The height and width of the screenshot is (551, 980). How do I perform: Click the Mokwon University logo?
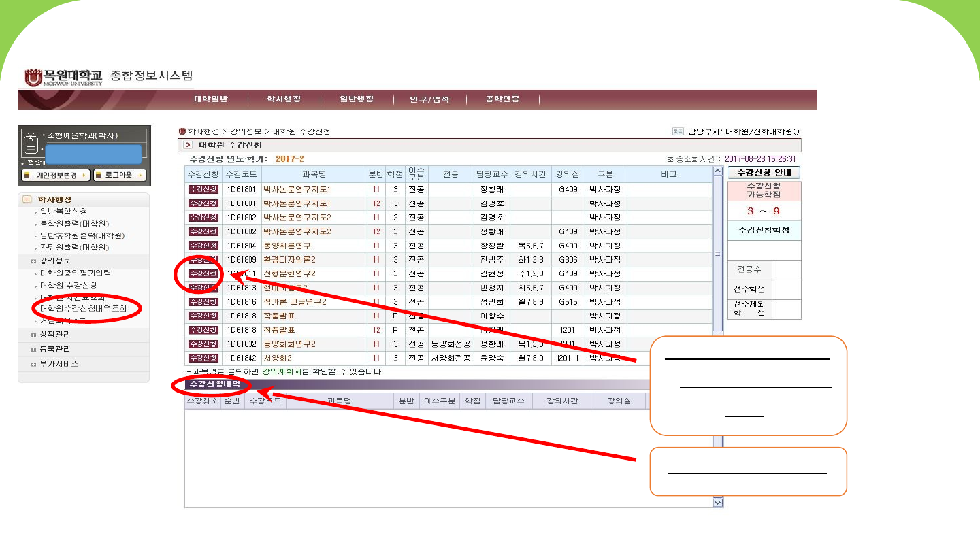[63, 77]
